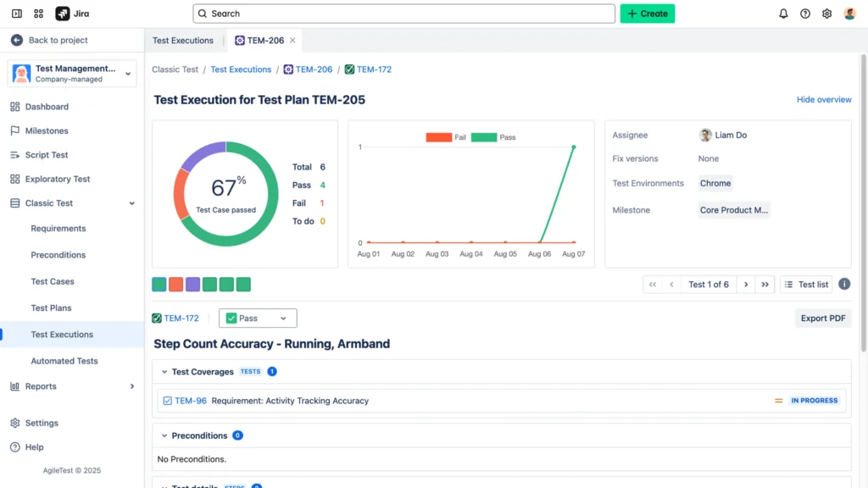868x488 pixels.
Task: Click the Back to project arrow icon
Action: 17,40
